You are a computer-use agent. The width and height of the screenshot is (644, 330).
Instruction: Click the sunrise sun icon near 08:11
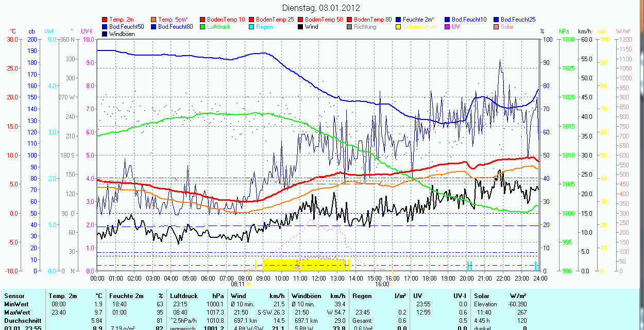tap(249, 284)
